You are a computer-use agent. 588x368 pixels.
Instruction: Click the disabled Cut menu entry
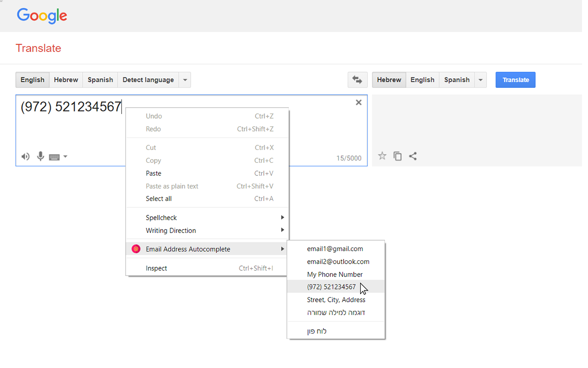(x=208, y=148)
